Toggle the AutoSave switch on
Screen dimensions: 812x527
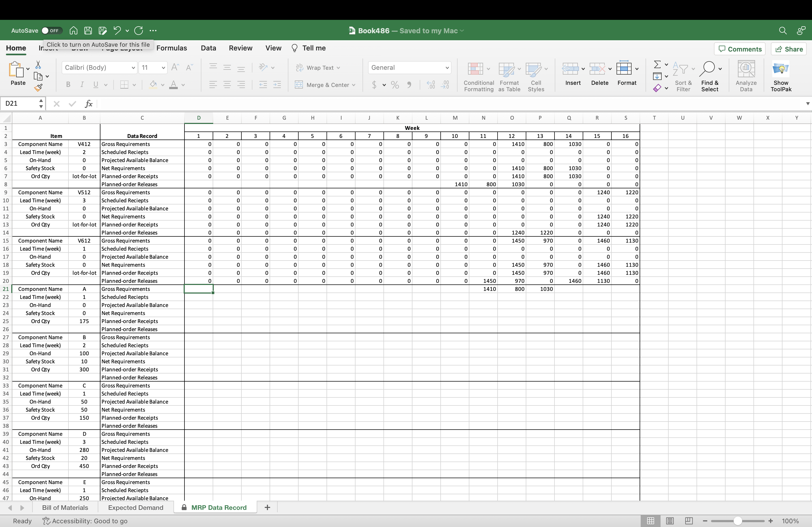[x=52, y=31]
